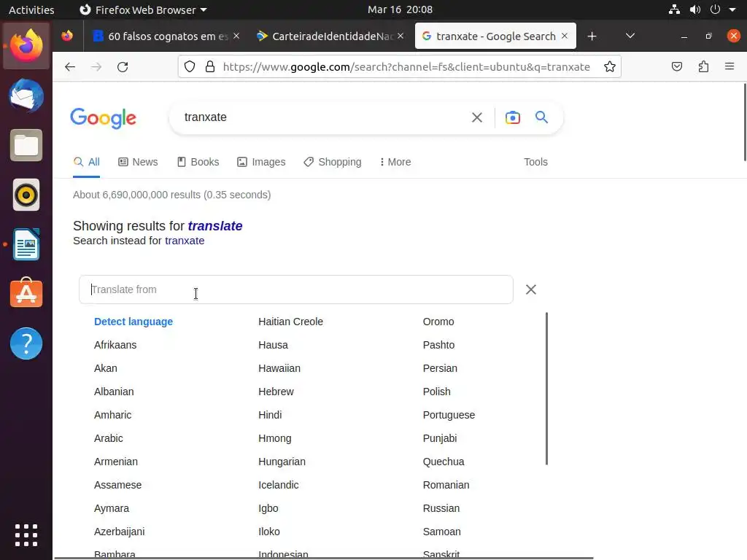This screenshot has width=747, height=560.
Task: Click the Google magnifier search button
Action: (x=541, y=117)
